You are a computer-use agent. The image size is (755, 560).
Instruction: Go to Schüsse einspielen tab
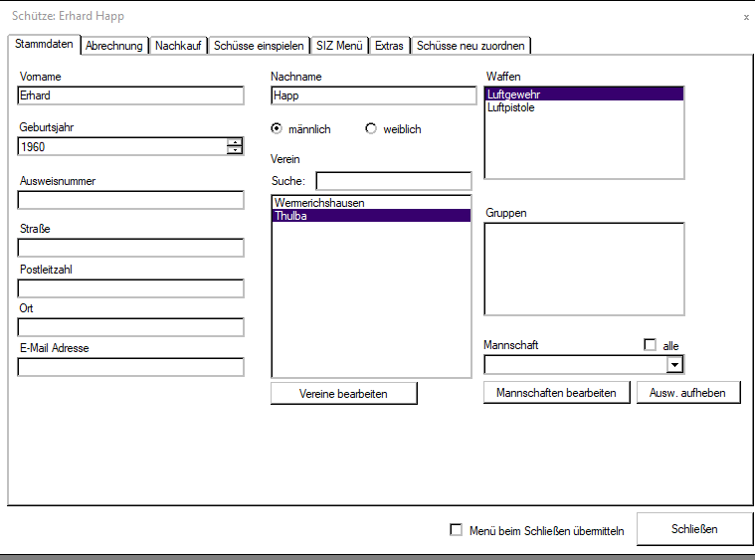259,46
